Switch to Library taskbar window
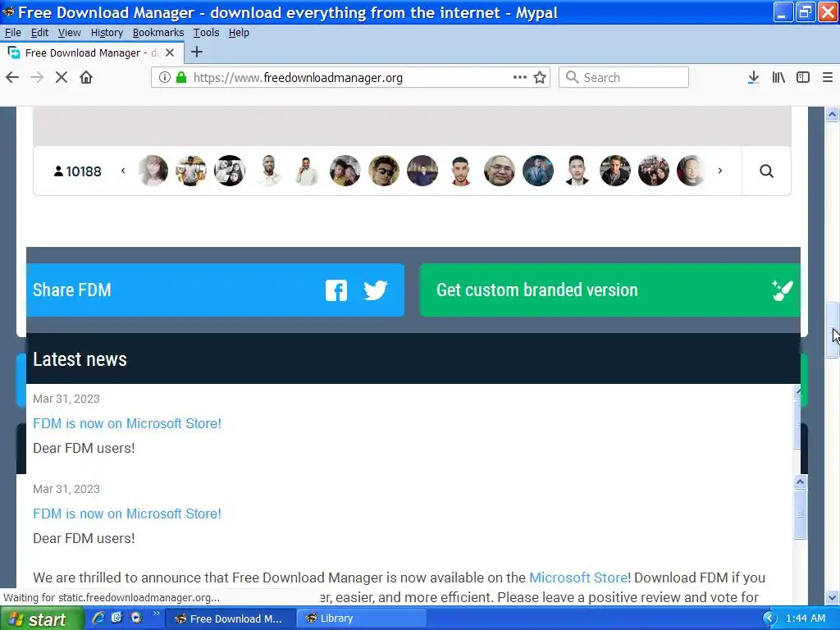 coord(363,619)
